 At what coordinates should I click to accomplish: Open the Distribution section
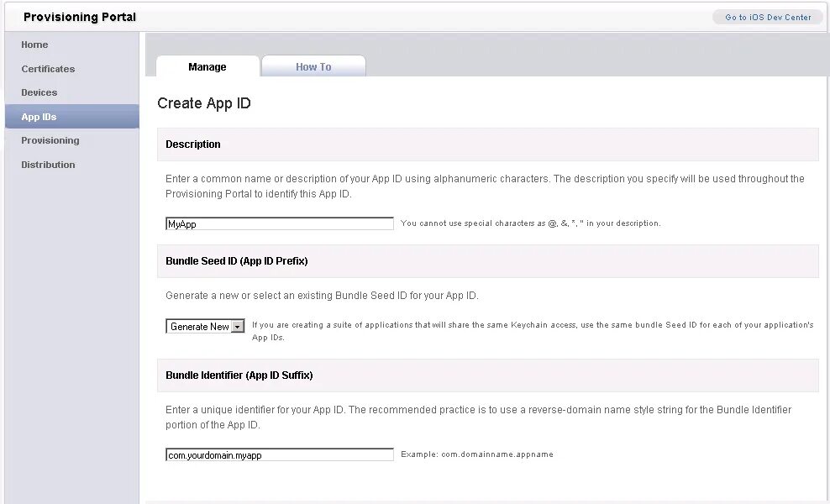[x=48, y=165]
